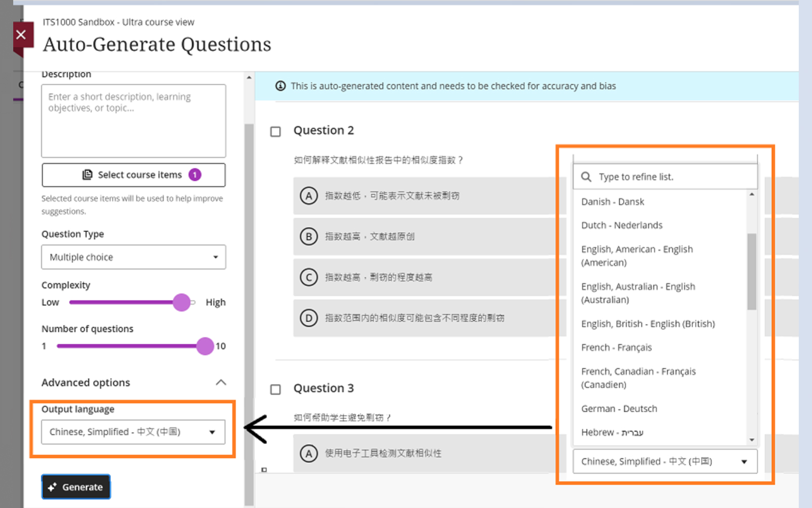Click the Complexity slider handle
The image size is (812, 508).
pos(181,302)
